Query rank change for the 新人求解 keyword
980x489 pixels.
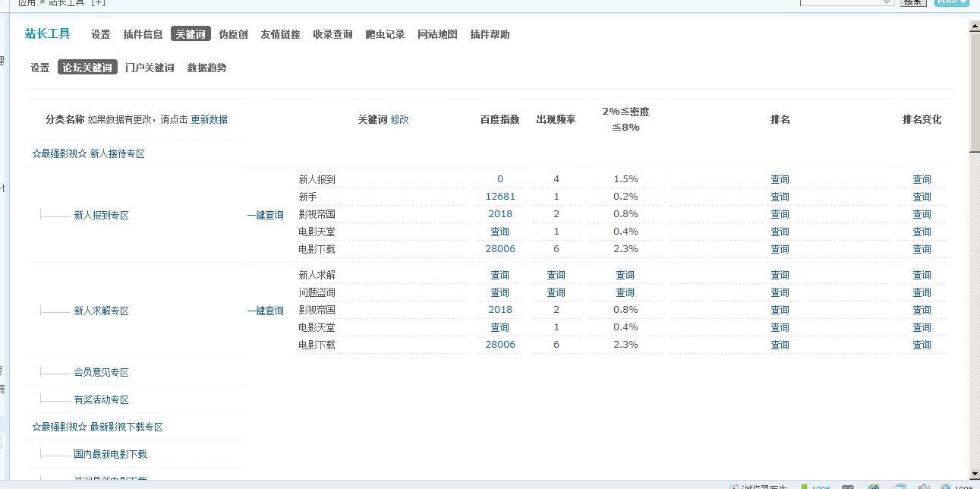point(922,275)
